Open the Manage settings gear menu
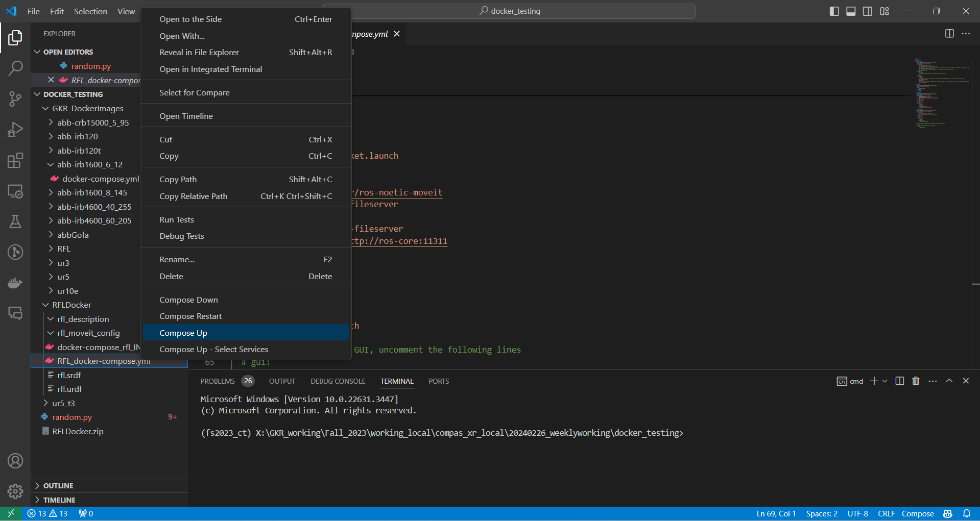 [x=15, y=491]
